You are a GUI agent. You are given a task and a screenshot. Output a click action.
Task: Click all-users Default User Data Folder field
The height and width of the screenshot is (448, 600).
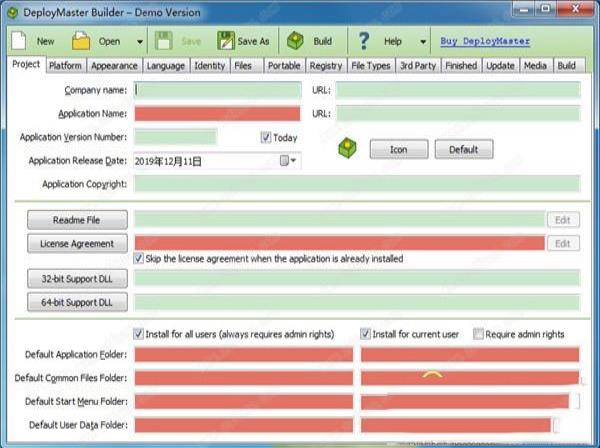click(x=244, y=425)
